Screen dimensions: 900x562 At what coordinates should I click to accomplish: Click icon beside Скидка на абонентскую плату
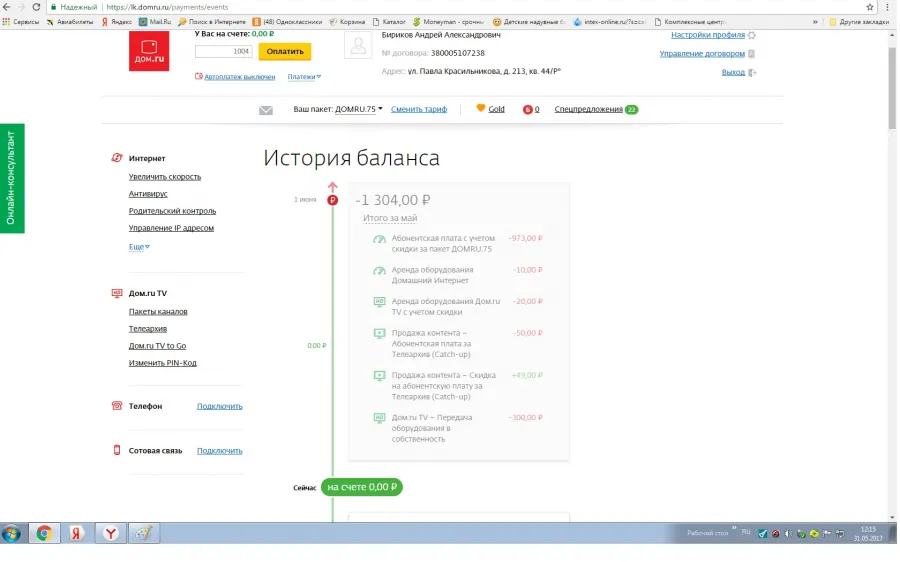(379, 376)
